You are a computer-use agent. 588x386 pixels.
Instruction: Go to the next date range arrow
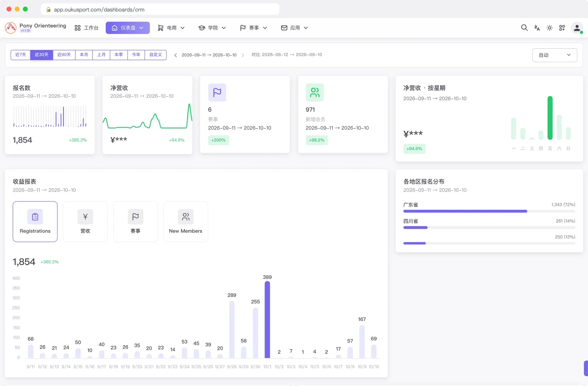tap(243, 55)
